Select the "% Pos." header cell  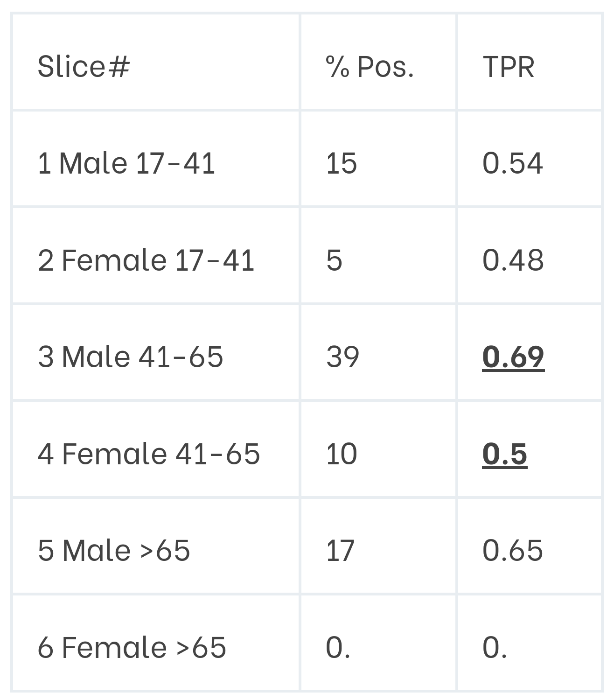[370, 67]
